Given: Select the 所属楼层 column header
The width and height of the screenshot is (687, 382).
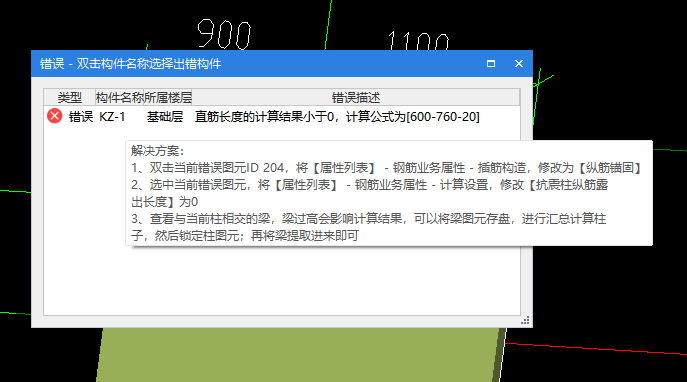Looking at the screenshot, I should pyautogui.click(x=168, y=97).
